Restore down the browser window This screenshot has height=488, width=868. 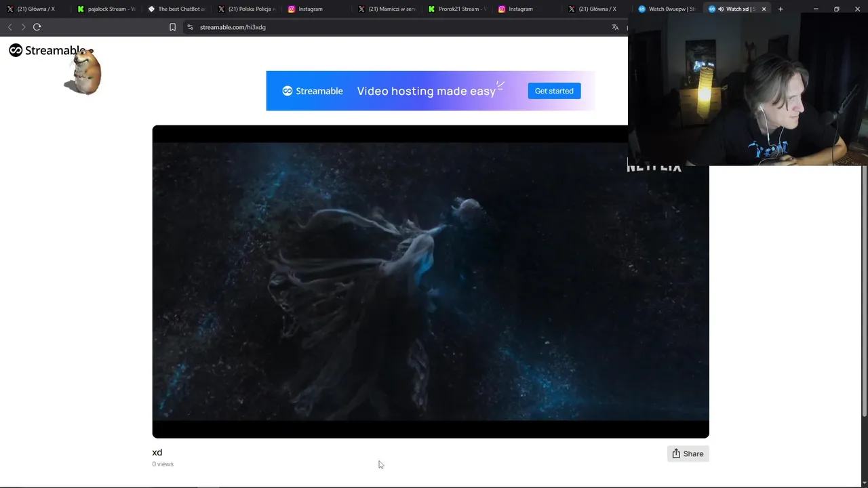click(837, 9)
